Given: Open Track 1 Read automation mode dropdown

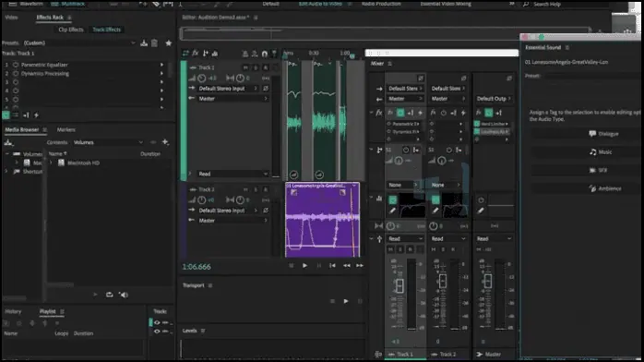Looking at the screenshot, I should tap(233, 174).
